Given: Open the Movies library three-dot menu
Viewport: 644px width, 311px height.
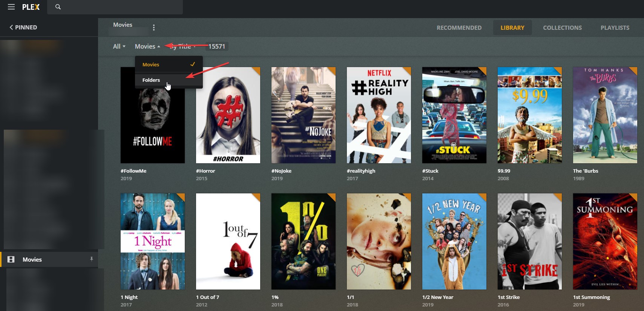Looking at the screenshot, I should pyautogui.click(x=153, y=28).
